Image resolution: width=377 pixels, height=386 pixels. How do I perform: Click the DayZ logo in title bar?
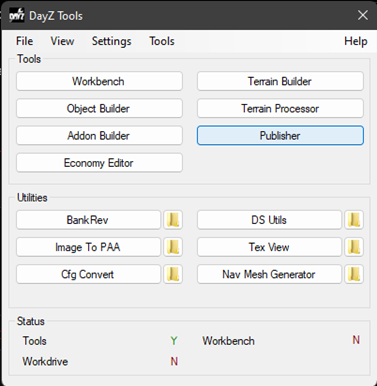tap(17, 15)
